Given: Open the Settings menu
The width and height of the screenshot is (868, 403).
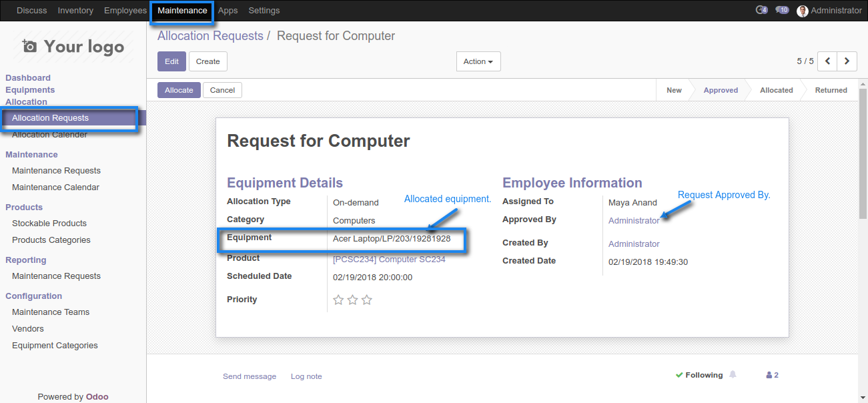Looking at the screenshot, I should point(264,11).
